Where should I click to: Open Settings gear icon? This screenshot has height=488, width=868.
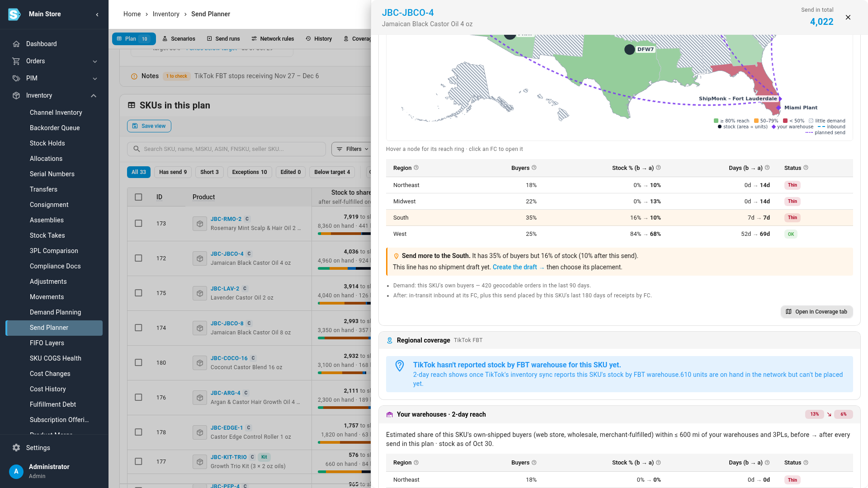[16, 448]
